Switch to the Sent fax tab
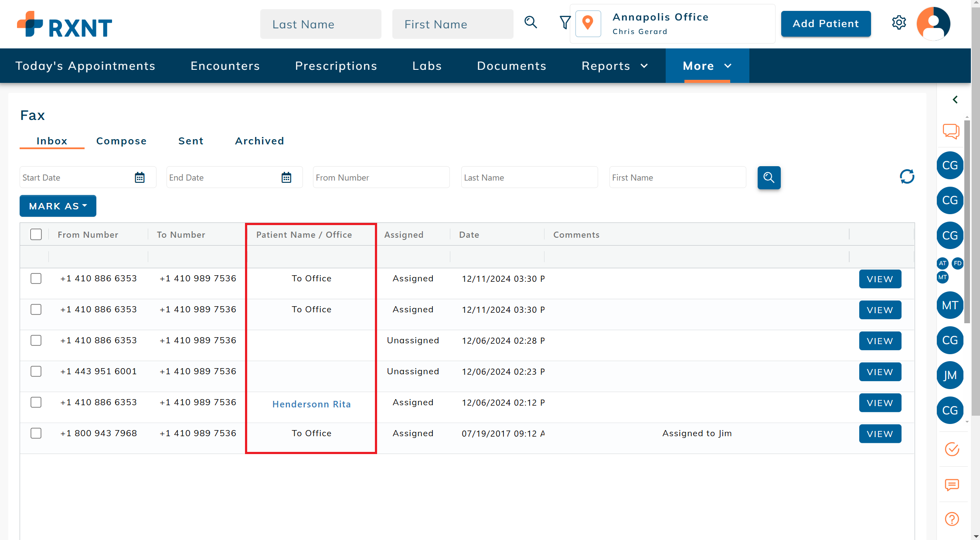980x540 pixels. coord(191,141)
